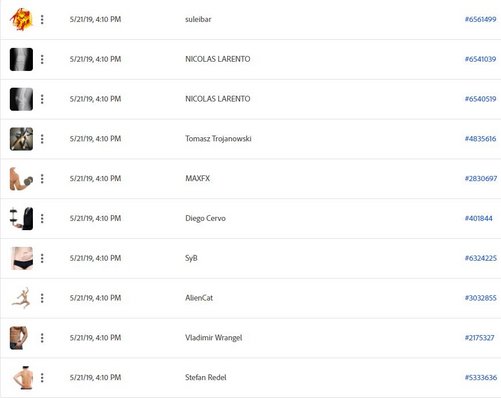Open three-dot menu beside first NICOLAS LARENTO row
This screenshot has height=398, width=501.
tap(42, 59)
